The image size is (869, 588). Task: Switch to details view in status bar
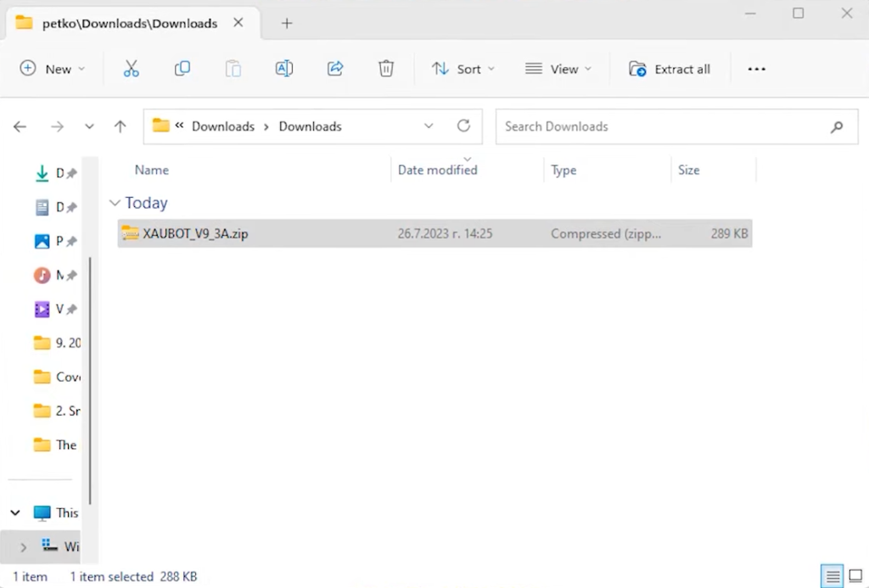pyautogui.click(x=833, y=576)
